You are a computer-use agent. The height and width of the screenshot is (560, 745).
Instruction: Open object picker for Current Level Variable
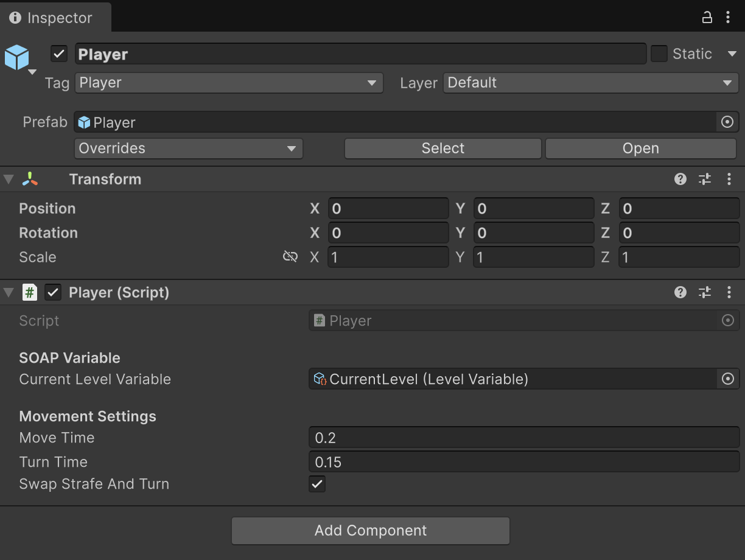[728, 379]
